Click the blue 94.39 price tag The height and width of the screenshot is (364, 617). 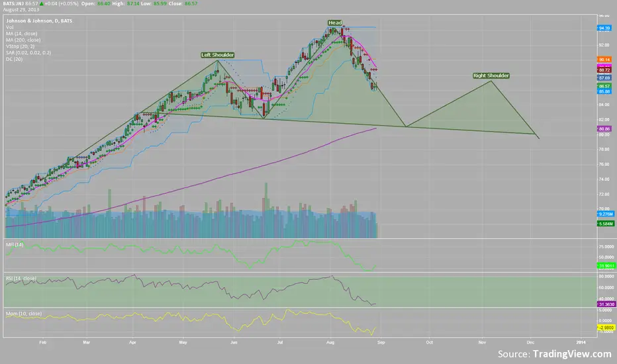pyautogui.click(x=604, y=28)
